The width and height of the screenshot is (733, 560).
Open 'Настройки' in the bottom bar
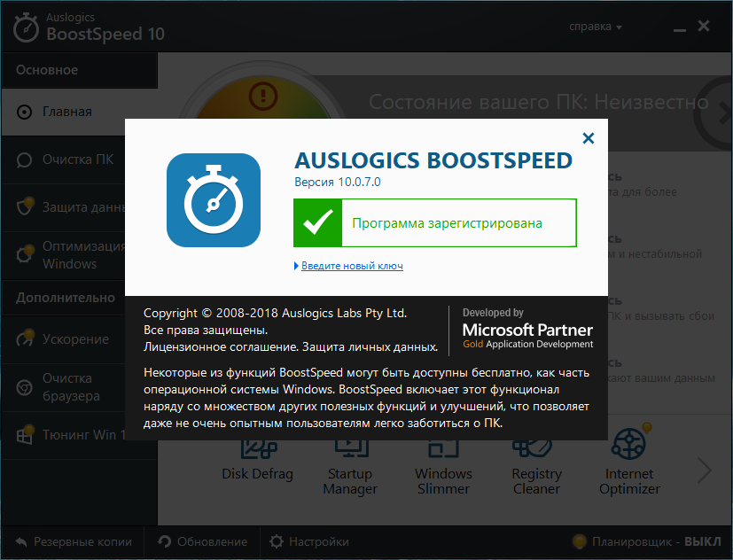[x=309, y=541]
